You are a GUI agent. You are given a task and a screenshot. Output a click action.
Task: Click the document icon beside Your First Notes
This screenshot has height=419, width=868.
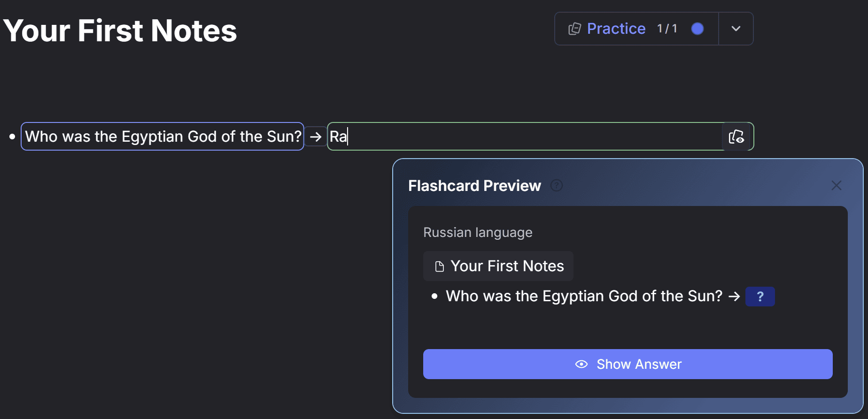point(440,267)
